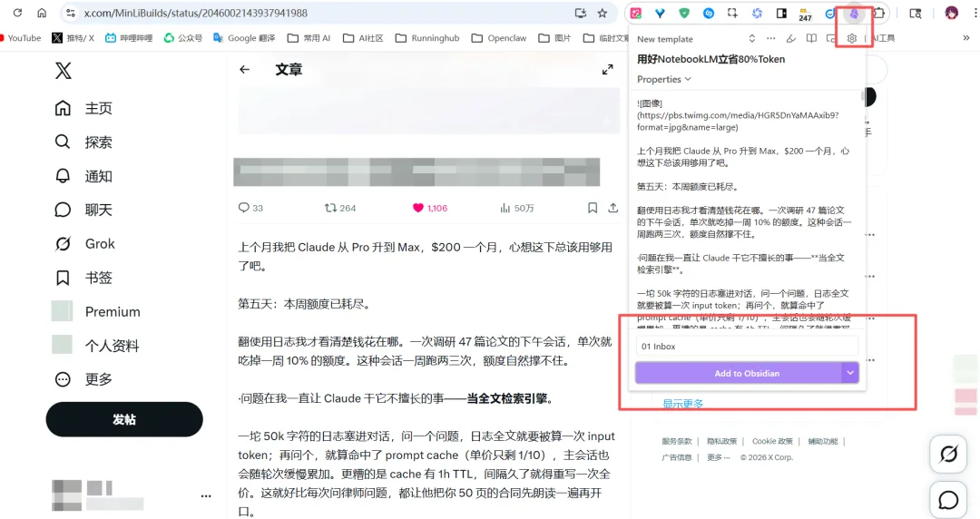Image resolution: width=980 pixels, height=519 pixels.
Task: Open 聊天 in the X sidebar
Action: (x=83, y=210)
